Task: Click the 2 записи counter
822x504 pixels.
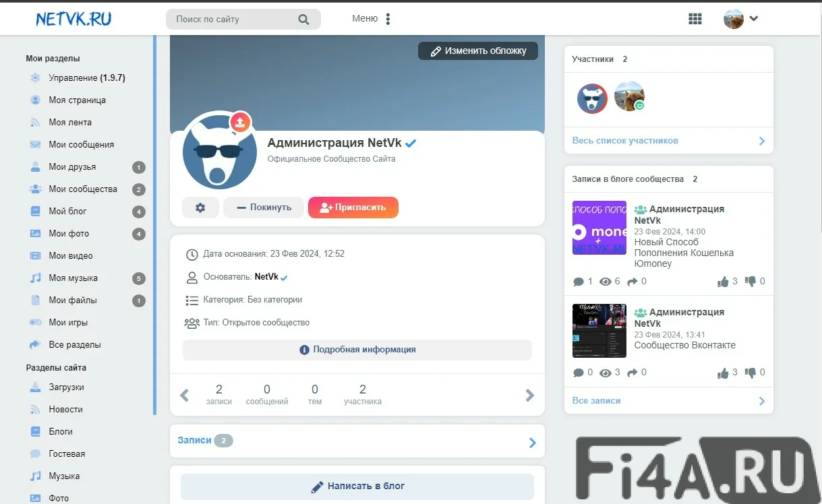Action: 219,395
